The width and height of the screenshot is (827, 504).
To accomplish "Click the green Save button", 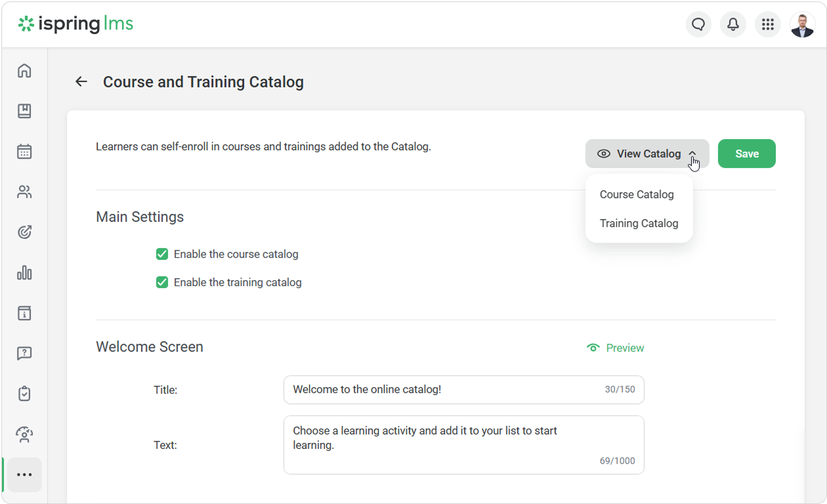I will tap(746, 154).
